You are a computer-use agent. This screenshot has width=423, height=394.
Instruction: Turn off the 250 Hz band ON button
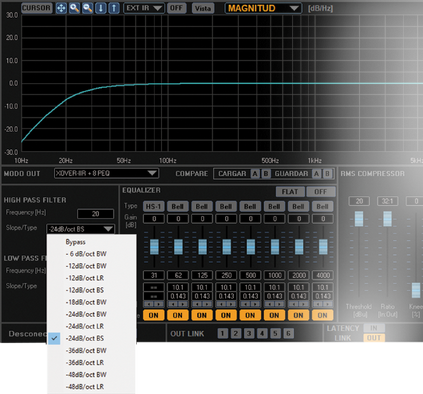tap(226, 315)
